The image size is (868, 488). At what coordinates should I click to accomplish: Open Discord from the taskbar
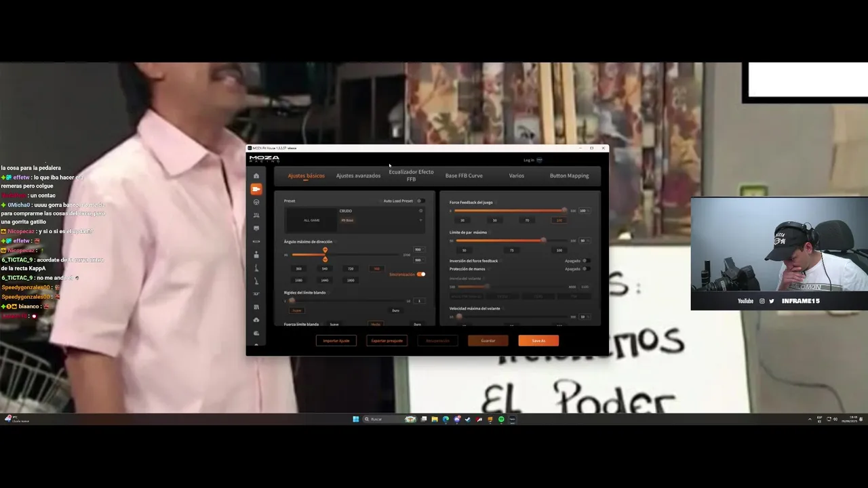[x=457, y=419]
